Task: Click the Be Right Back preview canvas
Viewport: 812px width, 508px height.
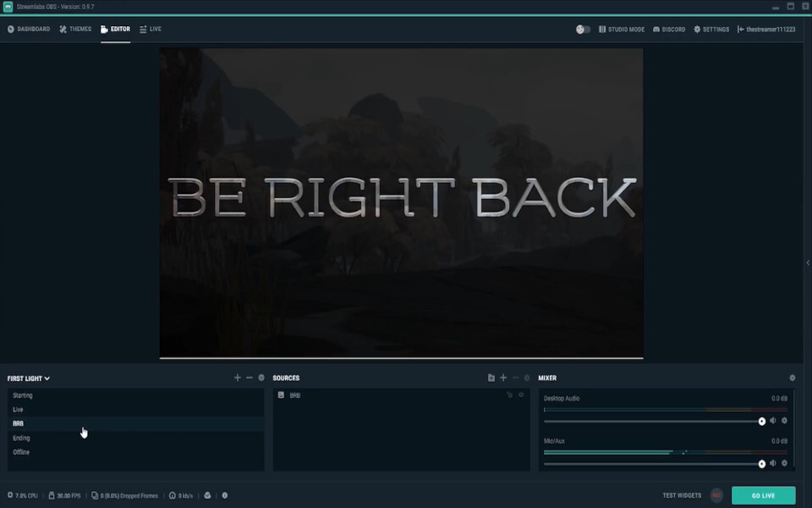Action: click(x=401, y=202)
